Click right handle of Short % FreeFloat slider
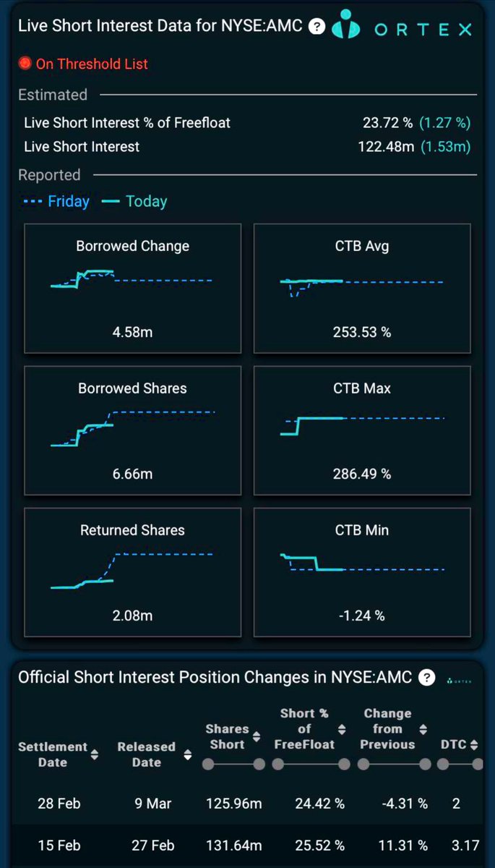495x868 pixels. 344,764
